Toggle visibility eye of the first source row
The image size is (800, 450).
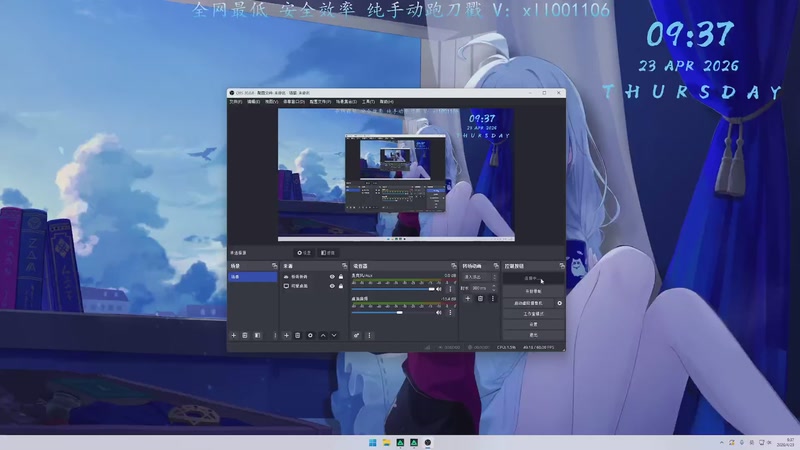[332, 277]
